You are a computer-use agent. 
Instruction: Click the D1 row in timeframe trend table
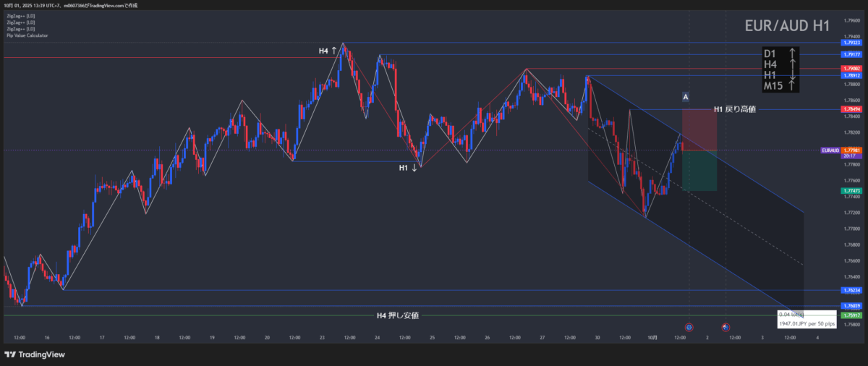tap(780, 54)
